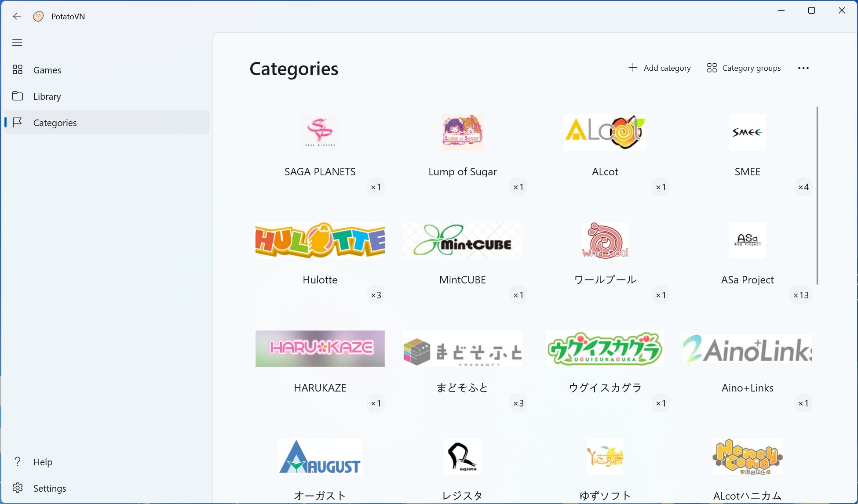
Task: Select the ALcot category logo
Action: [605, 132]
